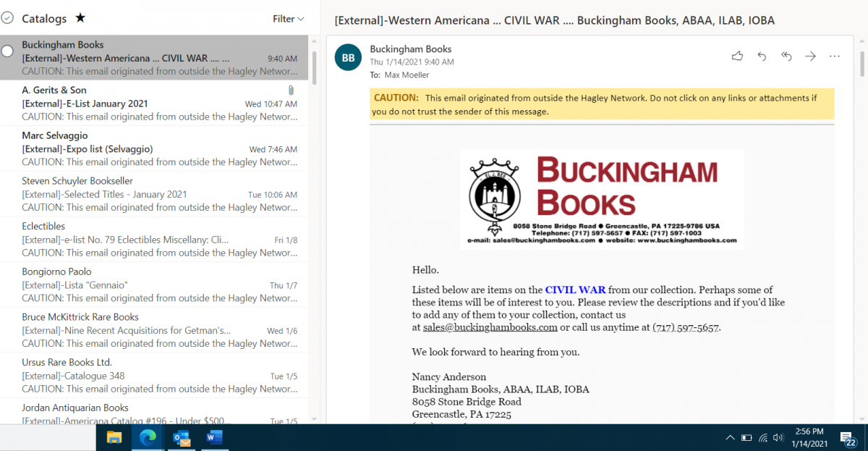Click the message list vertical scrollbar
The width and height of the screenshot is (868, 451).
pos(314,217)
